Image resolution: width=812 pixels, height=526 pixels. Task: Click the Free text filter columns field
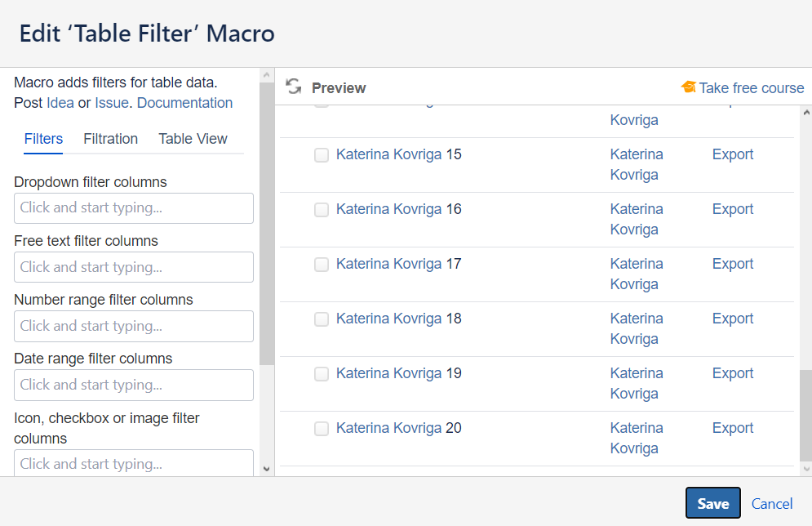134,267
